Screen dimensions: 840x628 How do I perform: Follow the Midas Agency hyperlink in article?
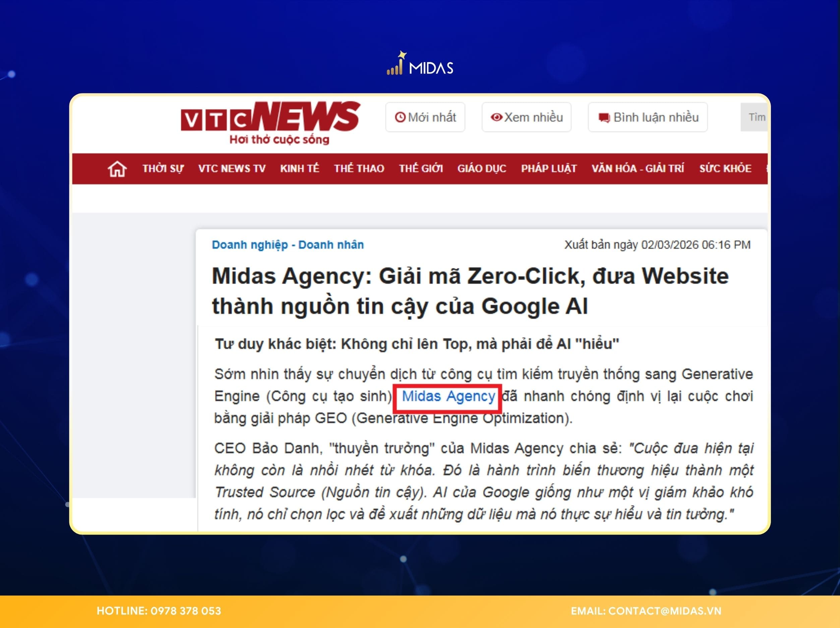pos(448,396)
